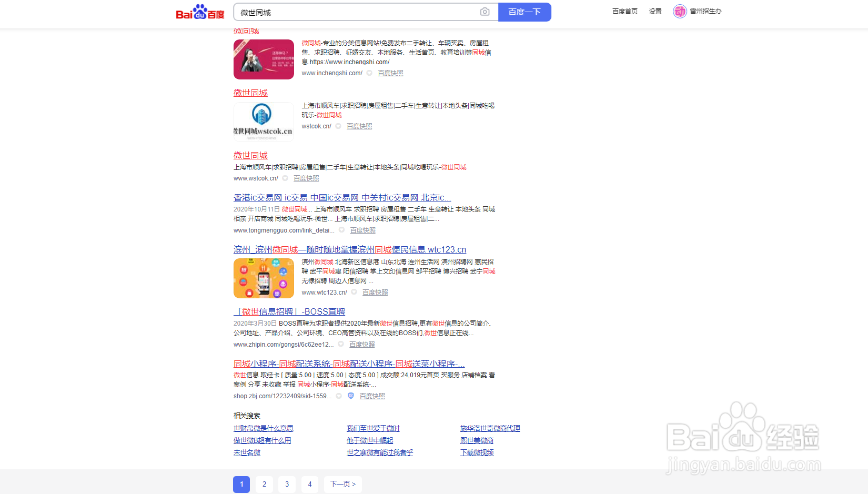Screen dimensions: 868x494
Task: Click the wstcok.cn building logo thumbnail
Action: [x=264, y=122]
